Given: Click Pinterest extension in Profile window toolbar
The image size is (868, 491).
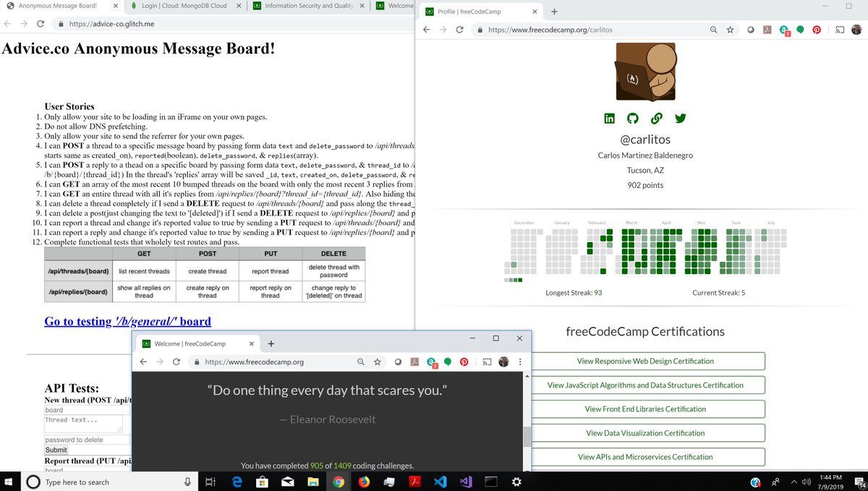Looking at the screenshot, I should [x=817, y=30].
